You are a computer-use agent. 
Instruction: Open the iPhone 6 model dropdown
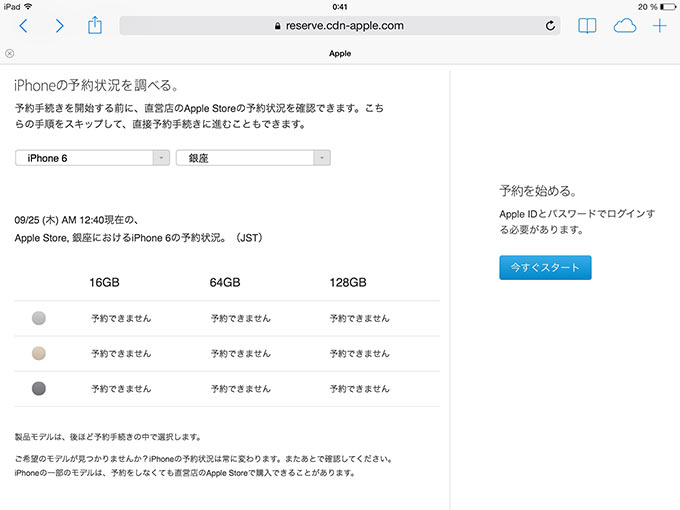point(92,158)
